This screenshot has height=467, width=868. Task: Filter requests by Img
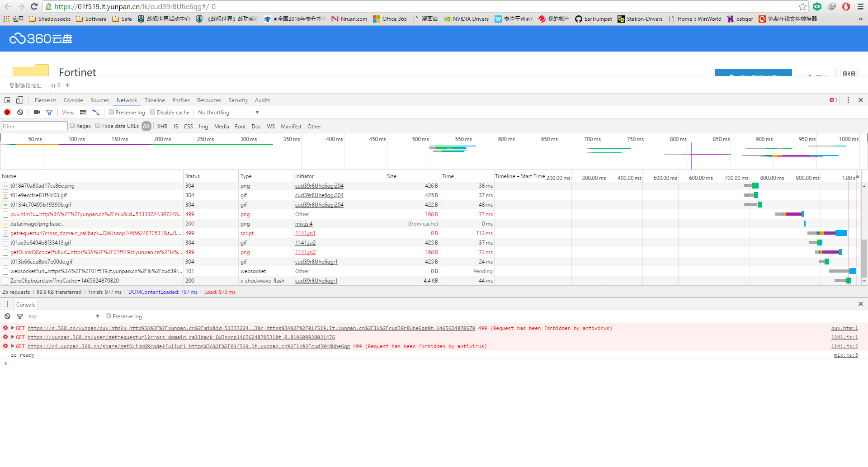[x=203, y=127]
